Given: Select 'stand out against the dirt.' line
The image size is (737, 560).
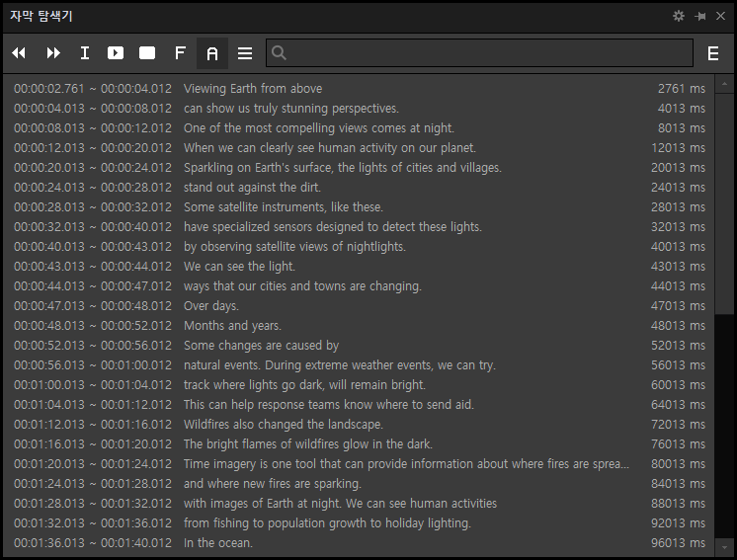Looking at the screenshot, I should pyautogui.click(x=252, y=188).
